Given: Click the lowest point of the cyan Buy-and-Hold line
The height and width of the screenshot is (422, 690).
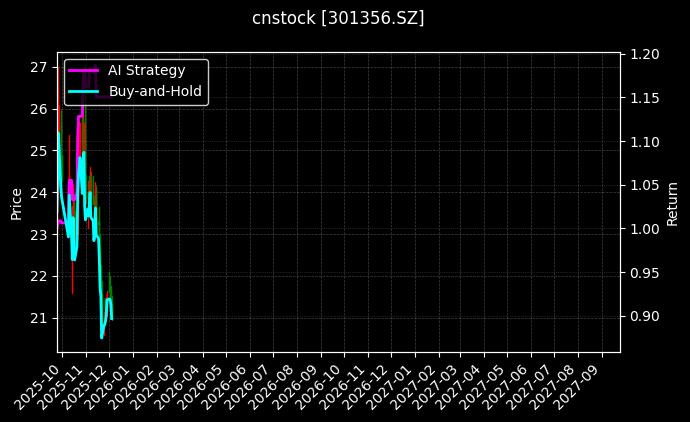Looking at the screenshot, I should pos(101,338).
